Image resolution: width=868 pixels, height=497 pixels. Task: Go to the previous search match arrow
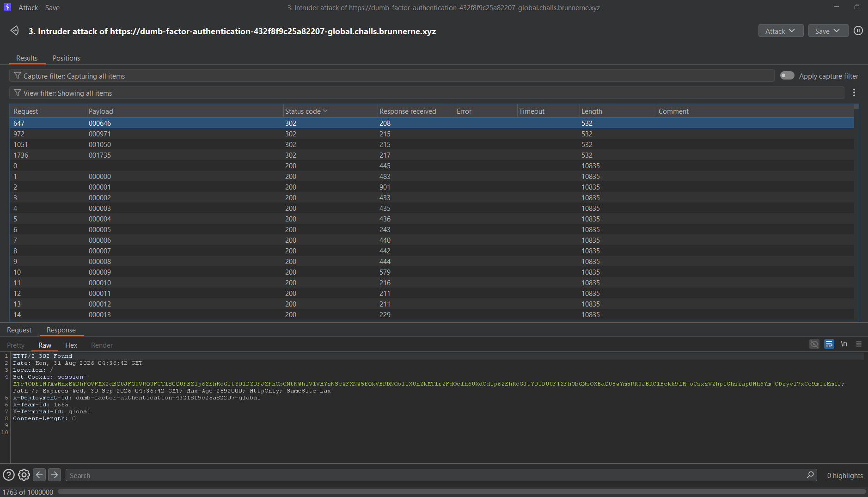(x=40, y=475)
